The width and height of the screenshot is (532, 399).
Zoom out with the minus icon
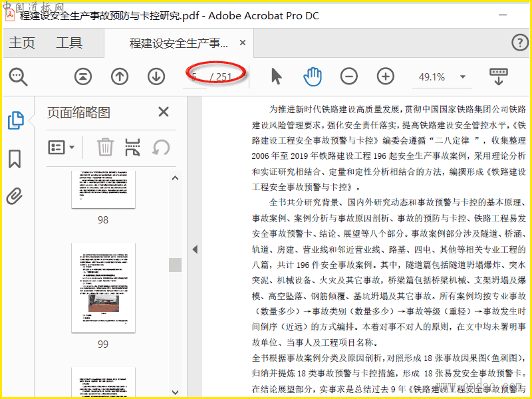(x=349, y=76)
